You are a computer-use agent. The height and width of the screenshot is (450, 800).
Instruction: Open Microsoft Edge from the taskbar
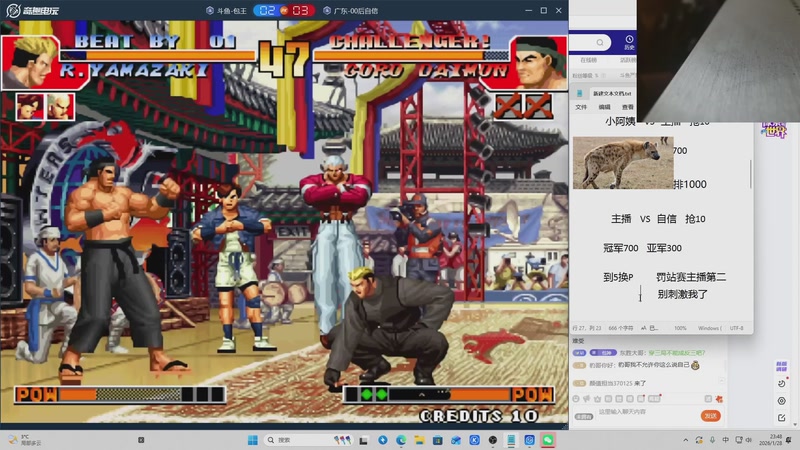401,440
